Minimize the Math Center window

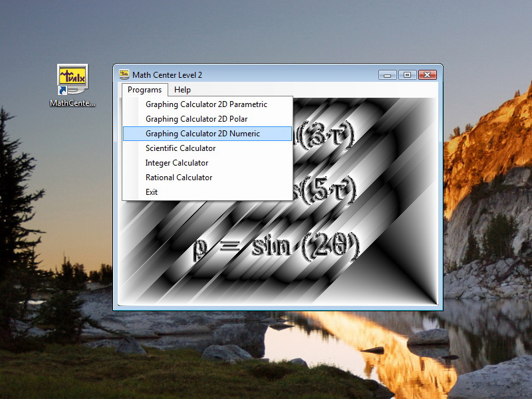388,75
